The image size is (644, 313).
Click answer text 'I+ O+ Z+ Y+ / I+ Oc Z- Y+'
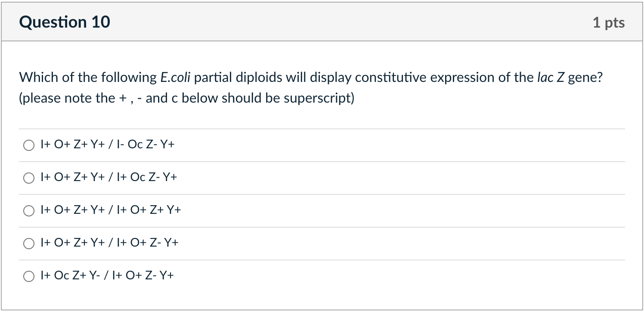(108, 178)
